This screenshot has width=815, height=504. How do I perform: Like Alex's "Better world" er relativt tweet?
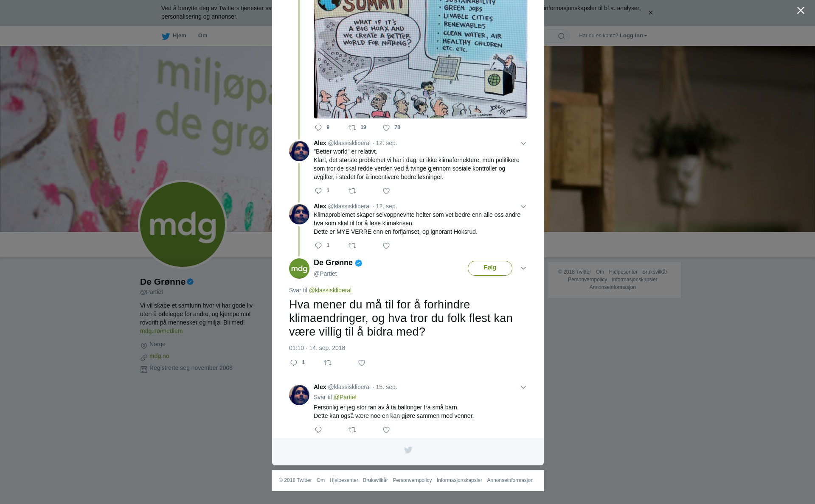[386, 191]
